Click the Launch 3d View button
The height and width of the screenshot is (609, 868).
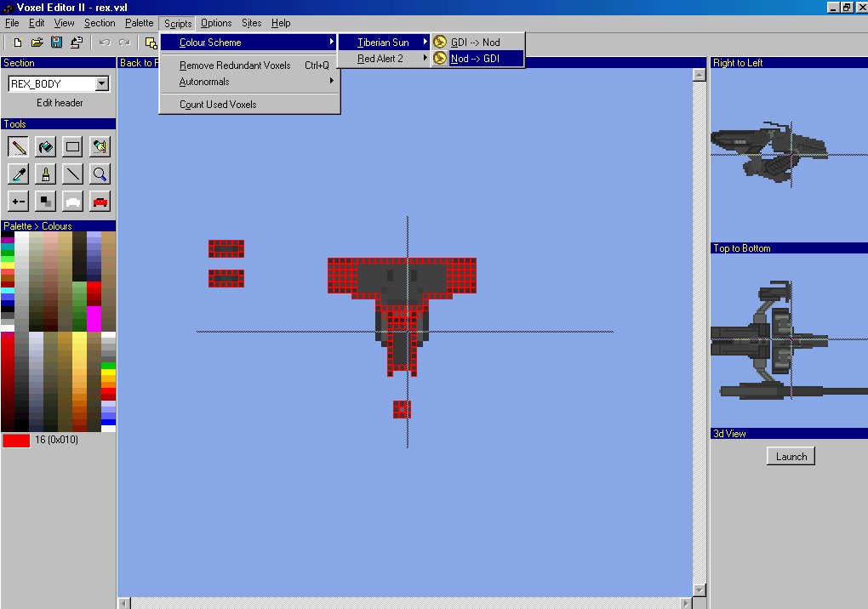coord(791,457)
